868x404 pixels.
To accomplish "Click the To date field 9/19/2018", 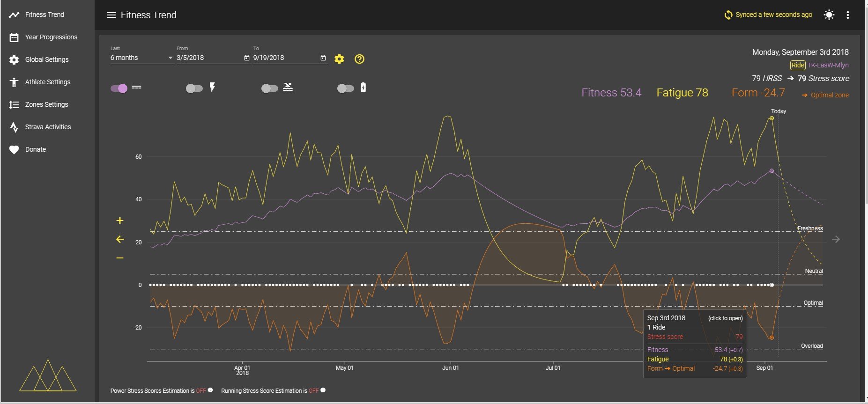I will click(286, 58).
